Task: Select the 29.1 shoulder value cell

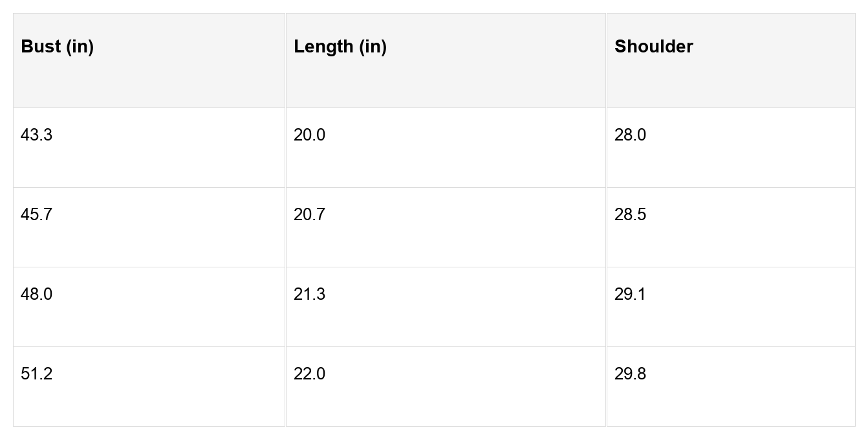Action: click(x=630, y=295)
